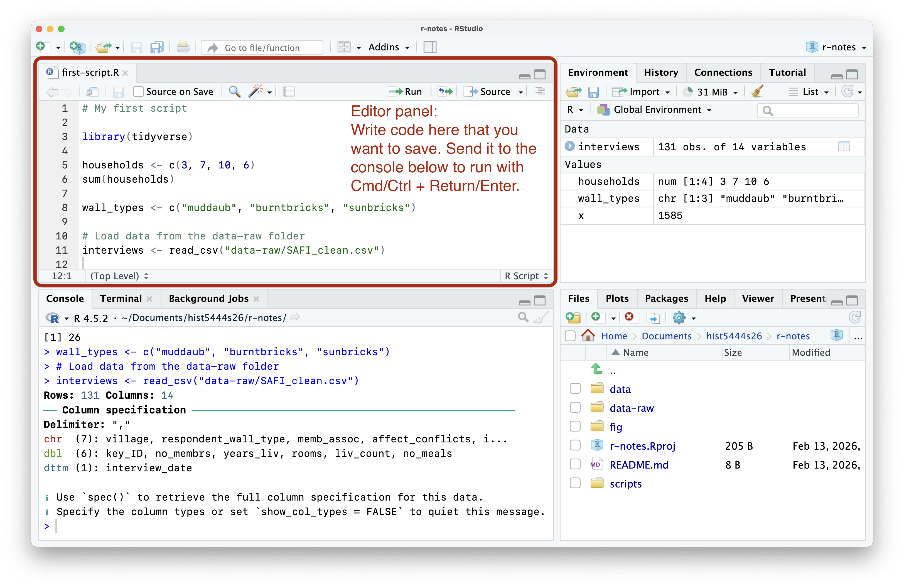The height and width of the screenshot is (588, 904).
Task: Open the History tab
Action: click(x=661, y=72)
